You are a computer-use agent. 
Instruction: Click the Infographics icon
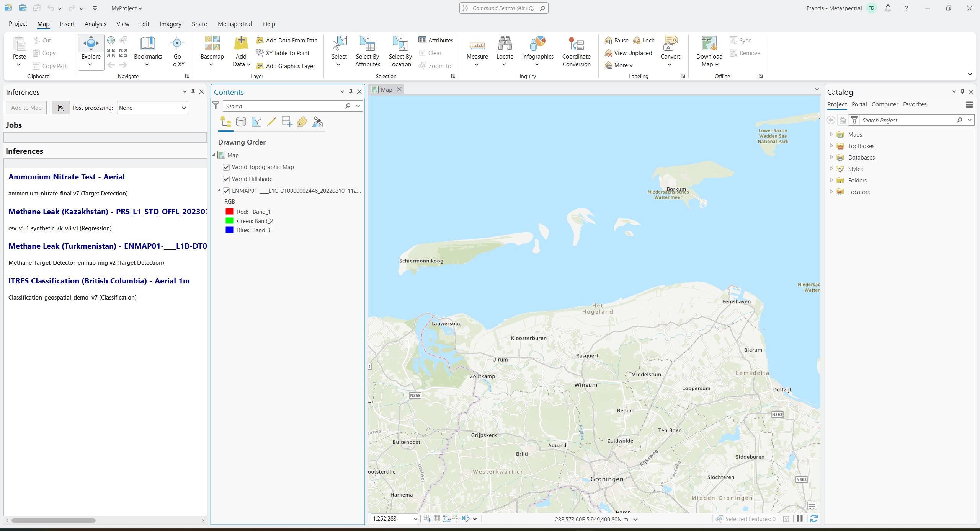click(x=537, y=44)
